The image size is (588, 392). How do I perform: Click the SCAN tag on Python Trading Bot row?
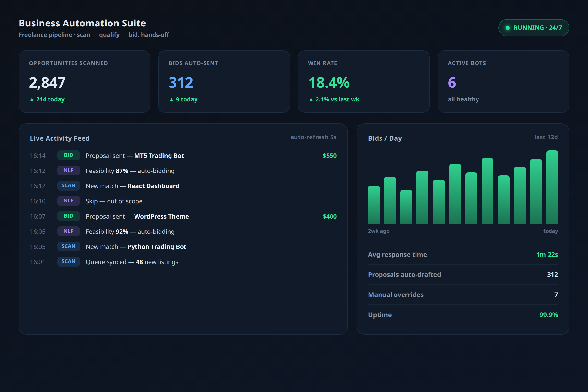(69, 246)
